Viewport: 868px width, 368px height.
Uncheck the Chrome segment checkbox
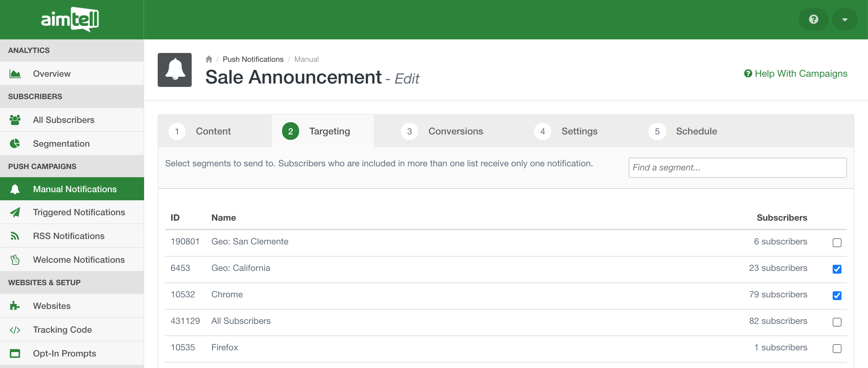click(x=837, y=295)
